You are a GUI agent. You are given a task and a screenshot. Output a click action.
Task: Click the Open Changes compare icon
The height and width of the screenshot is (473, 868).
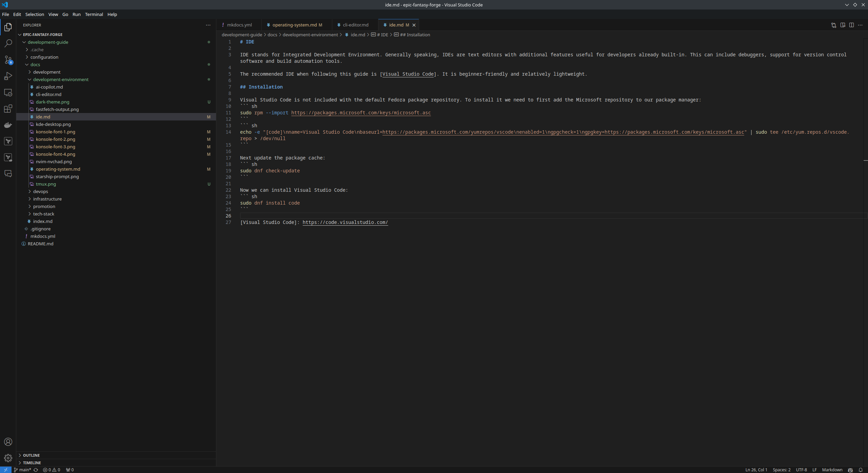tap(834, 25)
